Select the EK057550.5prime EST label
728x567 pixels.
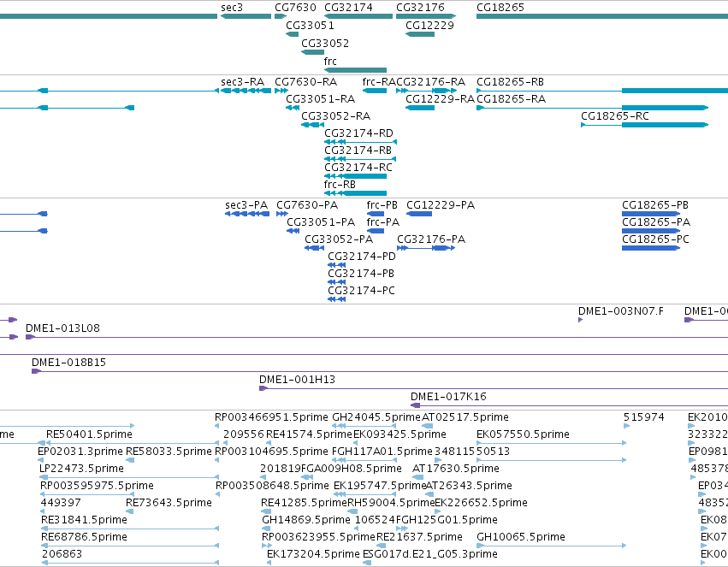point(523,434)
